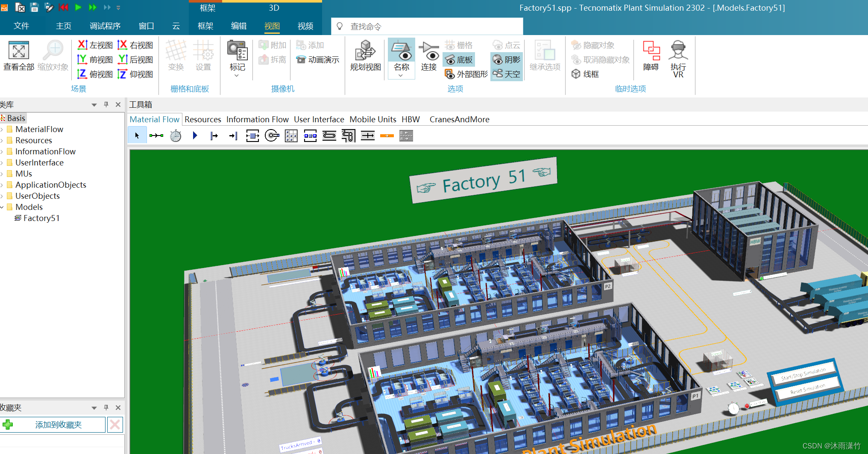868x454 pixels.
Task: Enable 线框 wireframe display
Action: pos(586,74)
